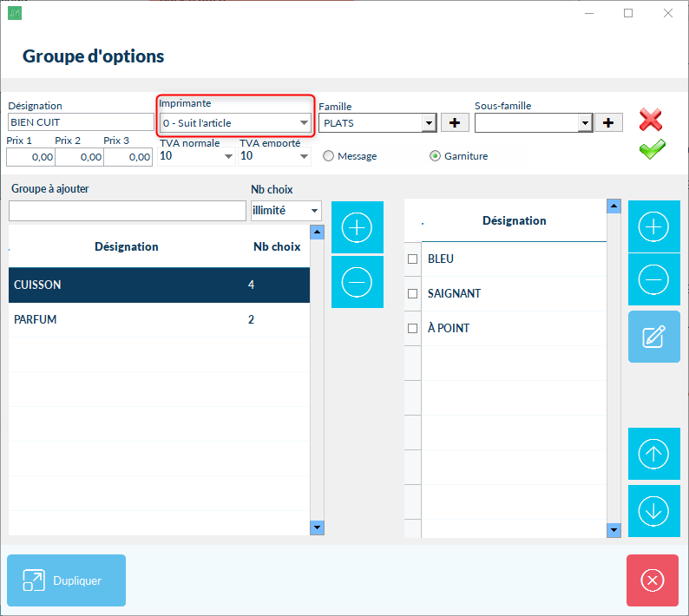Click the Dupliquer button

67,580
